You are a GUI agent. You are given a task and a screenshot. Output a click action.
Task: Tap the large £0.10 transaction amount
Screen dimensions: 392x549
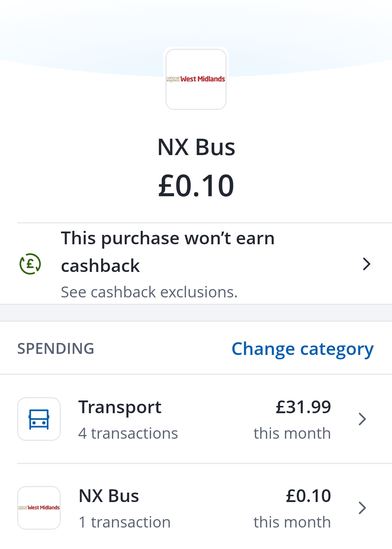[x=196, y=186]
